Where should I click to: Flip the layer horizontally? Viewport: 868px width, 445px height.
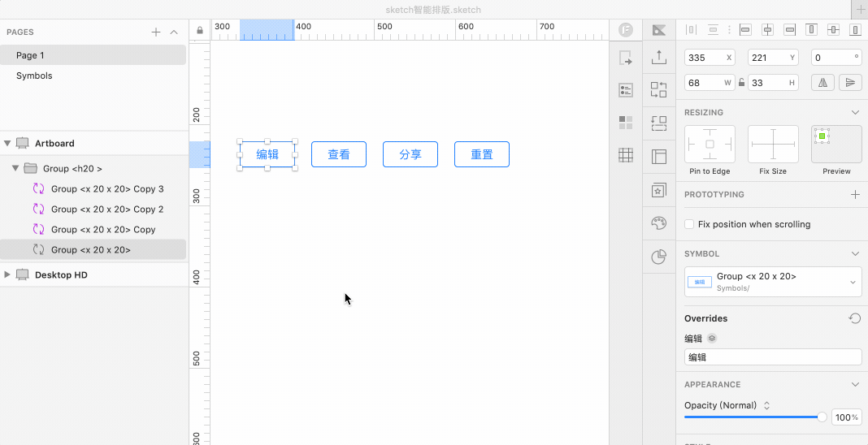tap(822, 82)
